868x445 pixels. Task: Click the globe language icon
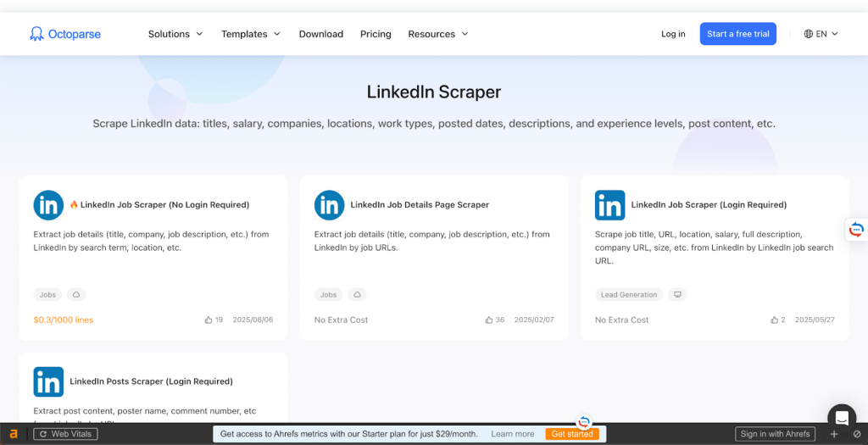pyautogui.click(x=808, y=34)
